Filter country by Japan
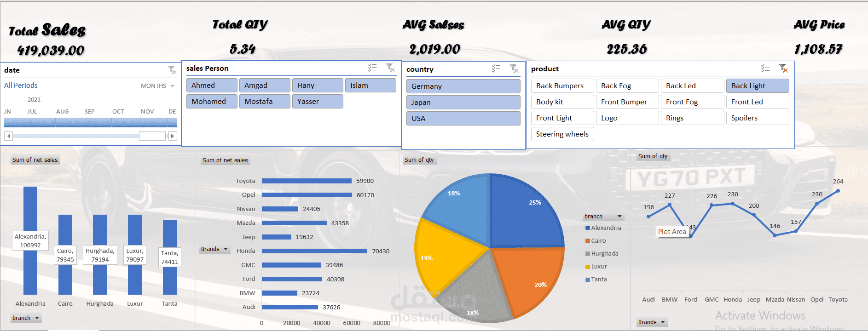Viewport: 868px width, 331px height. (463, 103)
